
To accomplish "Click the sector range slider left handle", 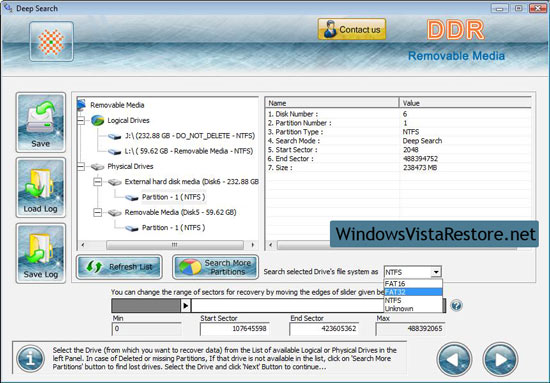I will click(186, 306).
